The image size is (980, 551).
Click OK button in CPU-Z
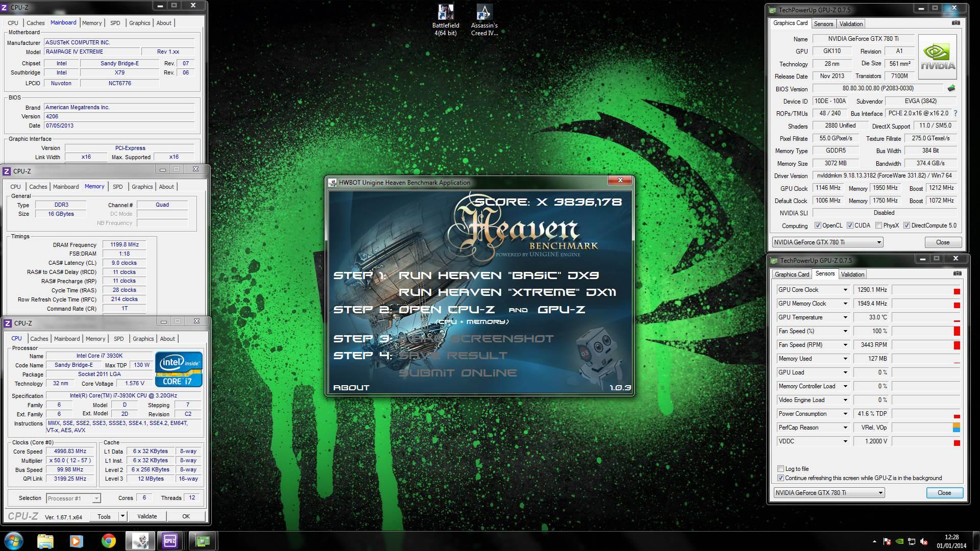coord(186,516)
